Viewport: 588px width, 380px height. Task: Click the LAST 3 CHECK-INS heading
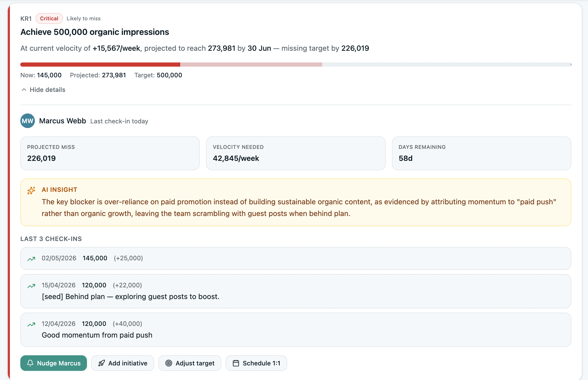51,239
